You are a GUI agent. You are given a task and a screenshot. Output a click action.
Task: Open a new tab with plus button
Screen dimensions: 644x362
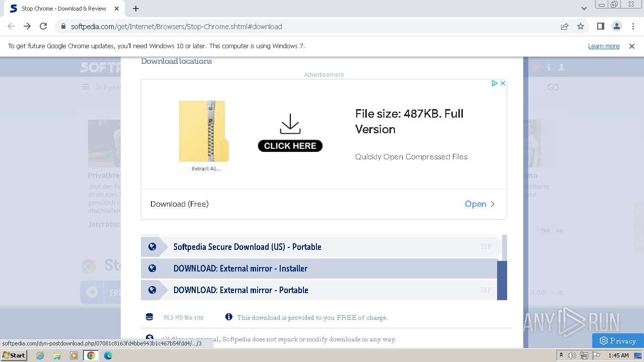(136, 9)
